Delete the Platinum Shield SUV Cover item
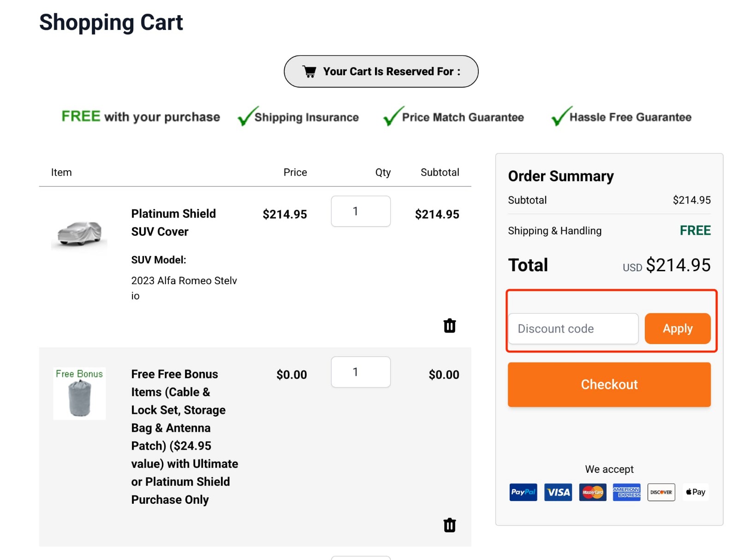The height and width of the screenshot is (560, 738). pyautogui.click(x=449, y=325)
